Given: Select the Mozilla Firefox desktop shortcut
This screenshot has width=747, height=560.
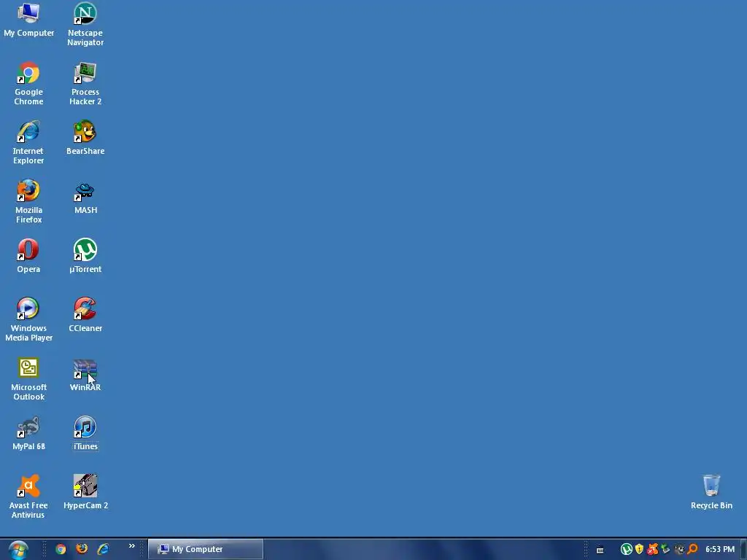Looking at the screenshot, I should pos(28,201).
